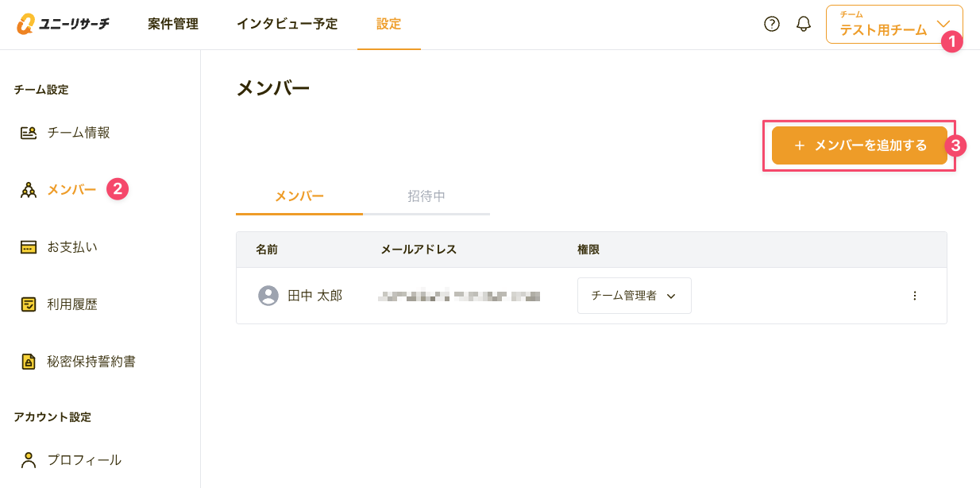Open the help question mark icon
980x488 pixels.
(x=772, y=24)
